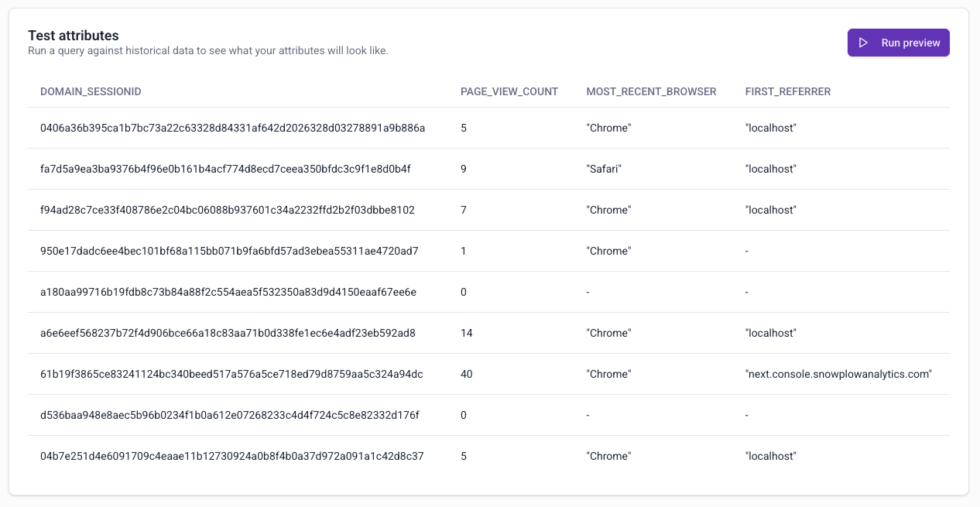This screenshot has width=980, height=507.
Task: Click page view count 5 in 04b7e251 row
Action: [464, 456]
